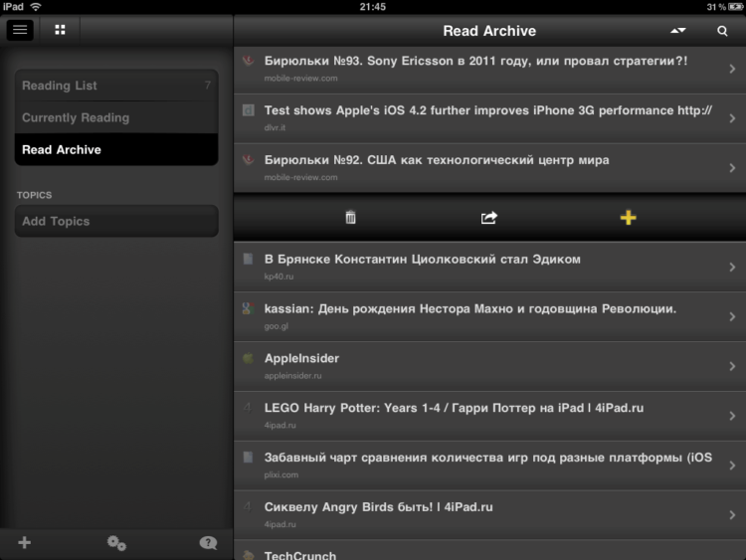This screenshot has width=746, height=560.
Task: Tap the chevron on the Бирюльки №92 row
Action: 732,168
